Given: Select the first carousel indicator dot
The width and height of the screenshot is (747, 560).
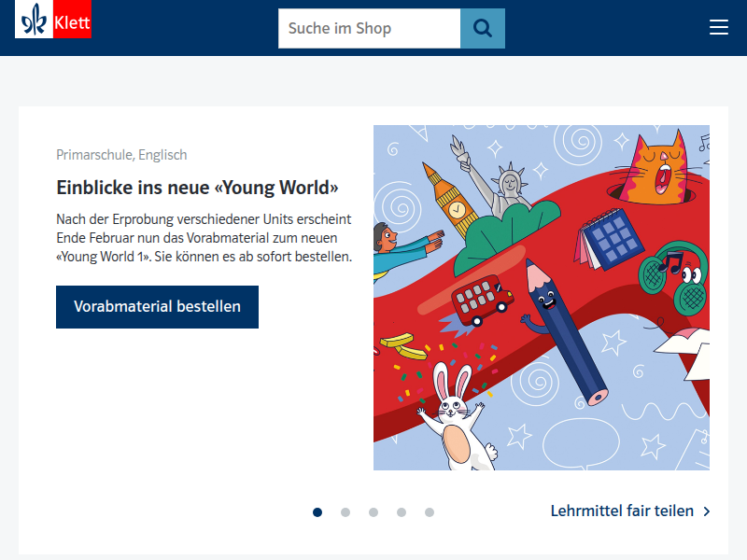Looking at the screenshot, I should coord(317,511).
